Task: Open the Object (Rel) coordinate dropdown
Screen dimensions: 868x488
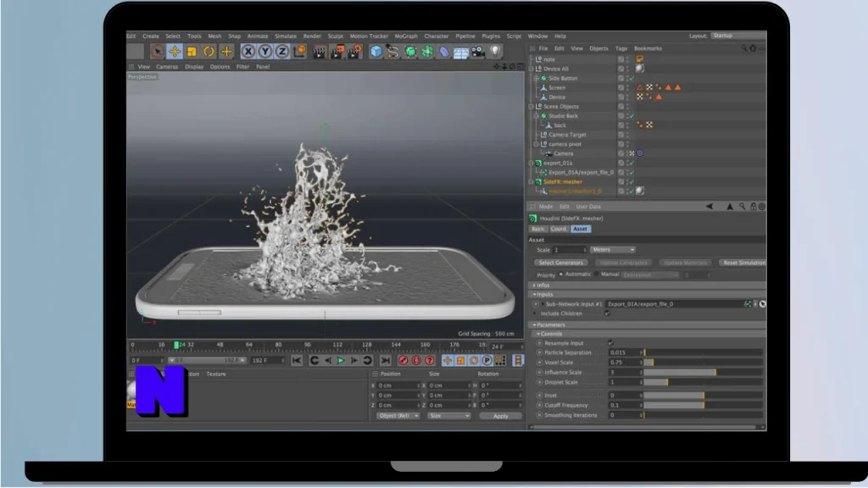Action: (398, 415)
